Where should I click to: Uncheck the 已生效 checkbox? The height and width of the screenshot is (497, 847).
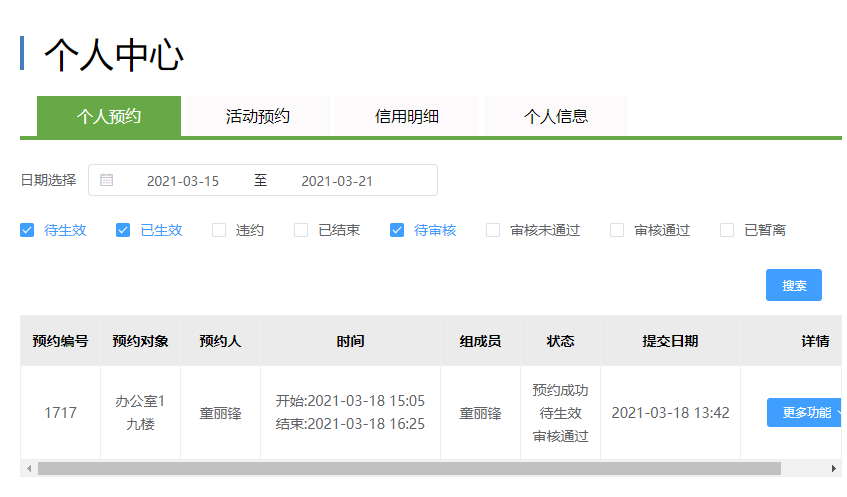pyautogui.click(x=123, y=230)
